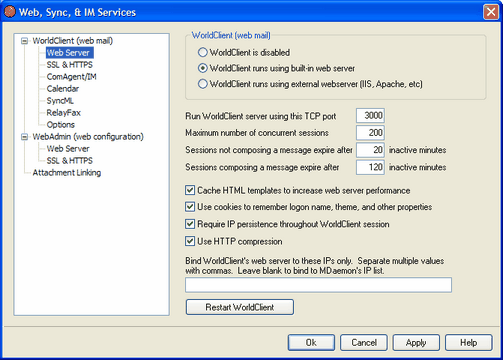Screen dimensions: 503x360
Task: Click the Cancel button
Action: coord(364,343)
